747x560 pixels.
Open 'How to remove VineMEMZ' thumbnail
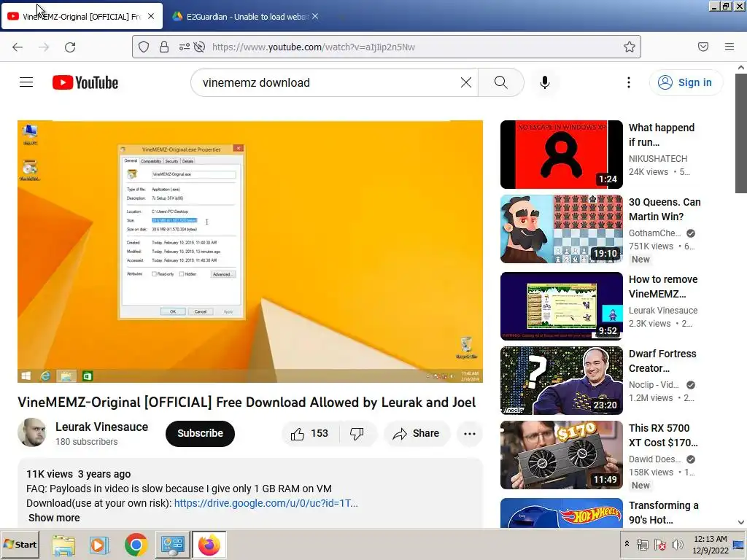(561, 306)
